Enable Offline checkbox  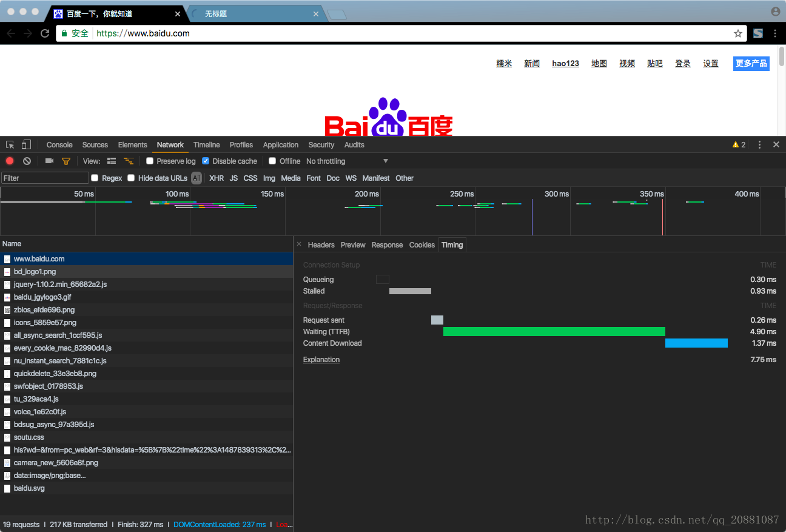click(272, 161)
